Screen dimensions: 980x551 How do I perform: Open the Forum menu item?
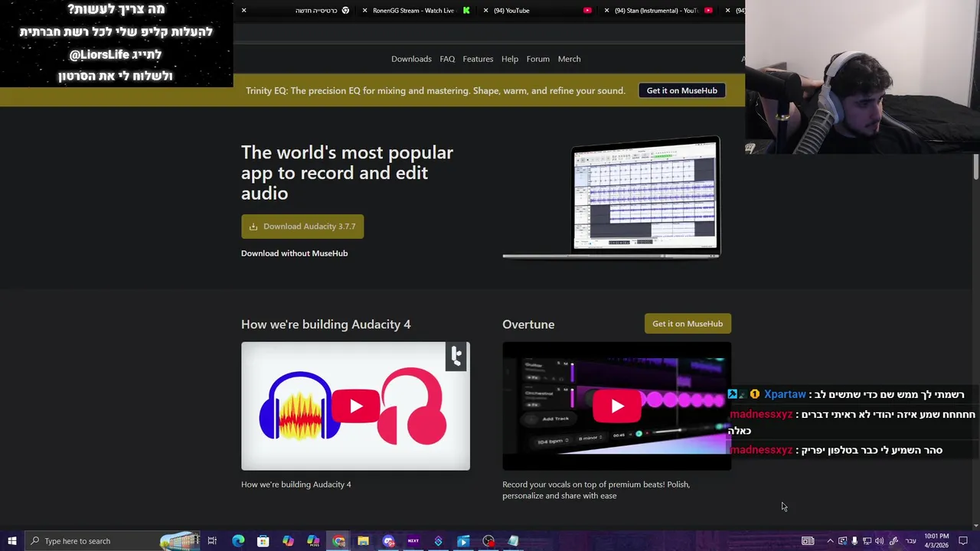click(x=537, y=59)
